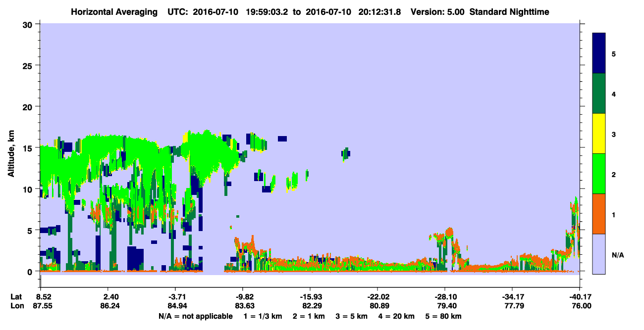Click the orange color bar segment for level 1

click(599, 214)
